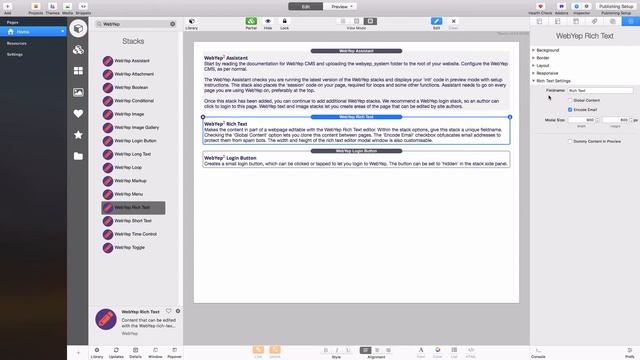Viewport: 640px width, 360px height.
Task: Open the Addons toolbar icon
Action: pyautogui.click(x=561, y=6)
